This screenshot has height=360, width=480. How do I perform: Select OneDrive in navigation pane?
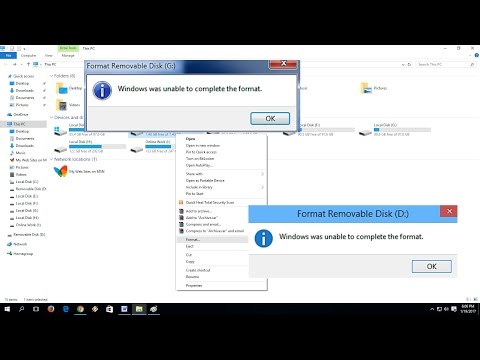(x=21, y=114)
